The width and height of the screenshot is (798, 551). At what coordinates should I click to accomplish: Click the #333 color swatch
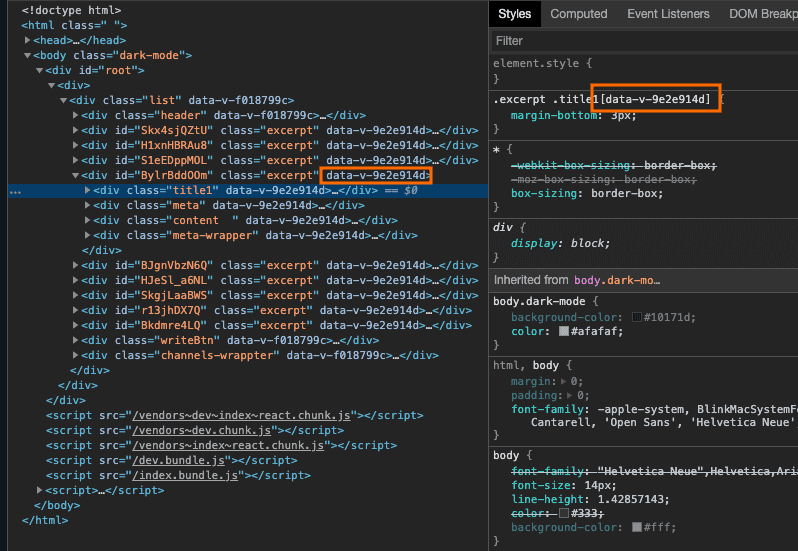[x=564, y=513]
